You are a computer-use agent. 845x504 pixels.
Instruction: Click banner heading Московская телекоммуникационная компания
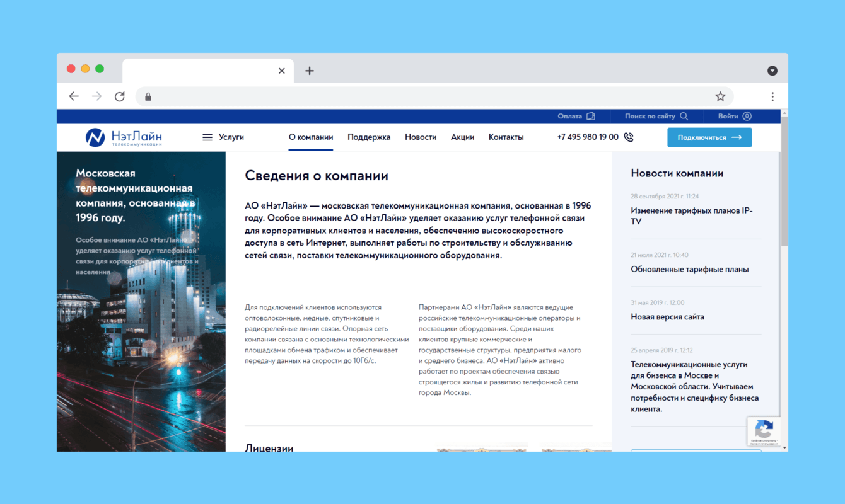(136, 195)
